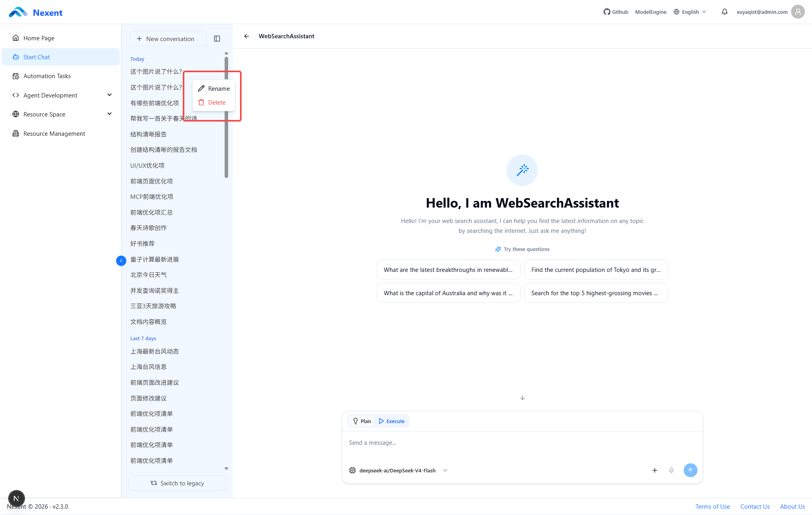Open conversation 三亚3天旅游攻略
This screenshot has width=812, height=515.
[153, 306]
